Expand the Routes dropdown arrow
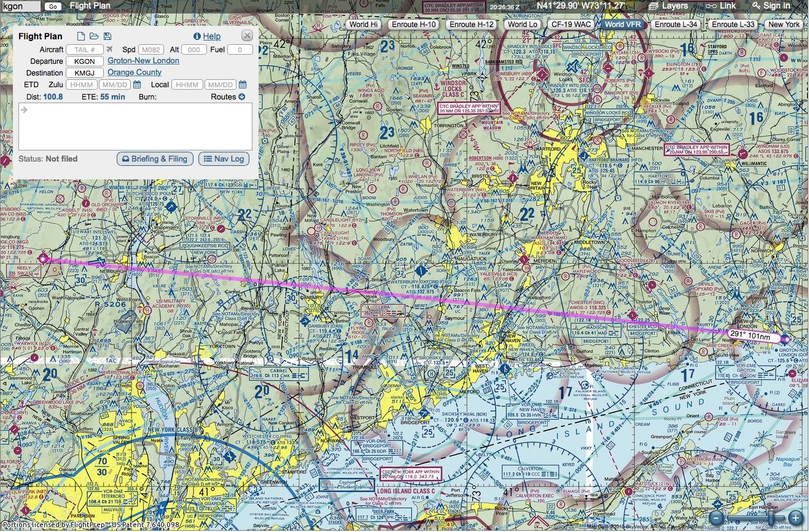The image size is (809, 532). [242, 97]
